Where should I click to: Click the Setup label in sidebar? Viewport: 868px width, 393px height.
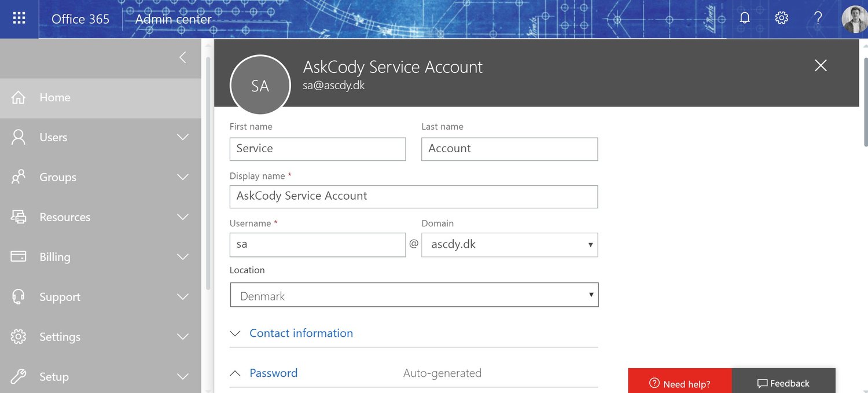pos(54,377)
